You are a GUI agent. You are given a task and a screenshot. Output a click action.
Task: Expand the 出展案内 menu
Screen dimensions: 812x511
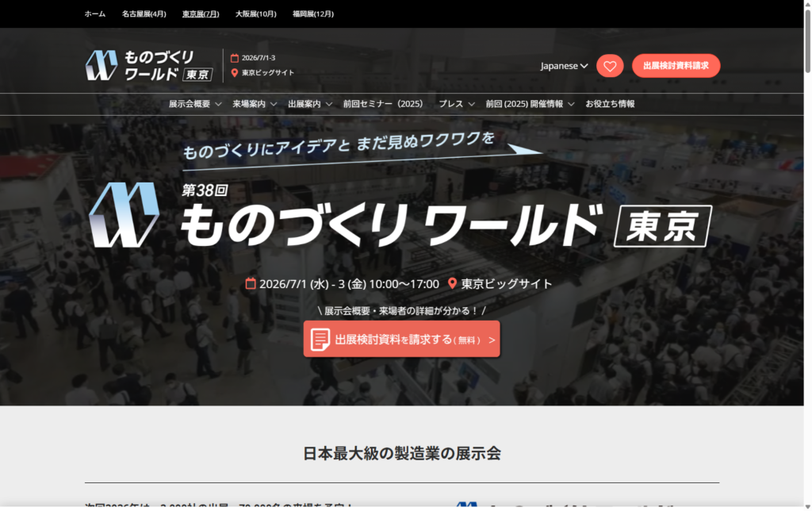[310, 104]
